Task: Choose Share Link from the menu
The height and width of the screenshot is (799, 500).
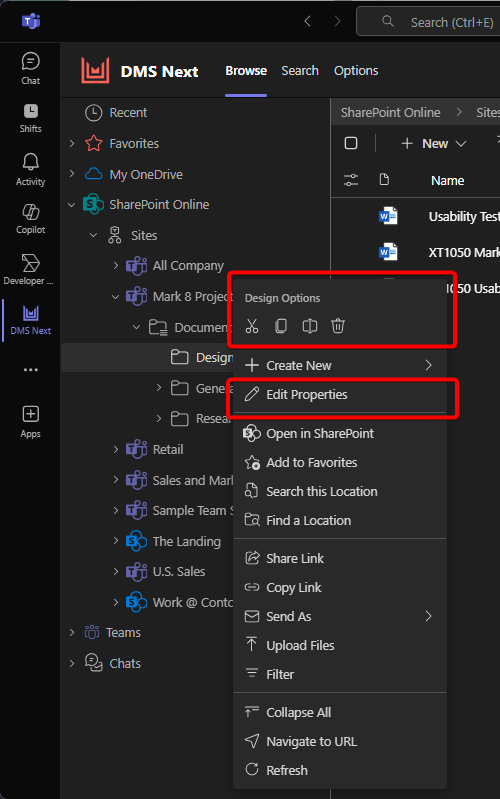Action: point(339,558)
